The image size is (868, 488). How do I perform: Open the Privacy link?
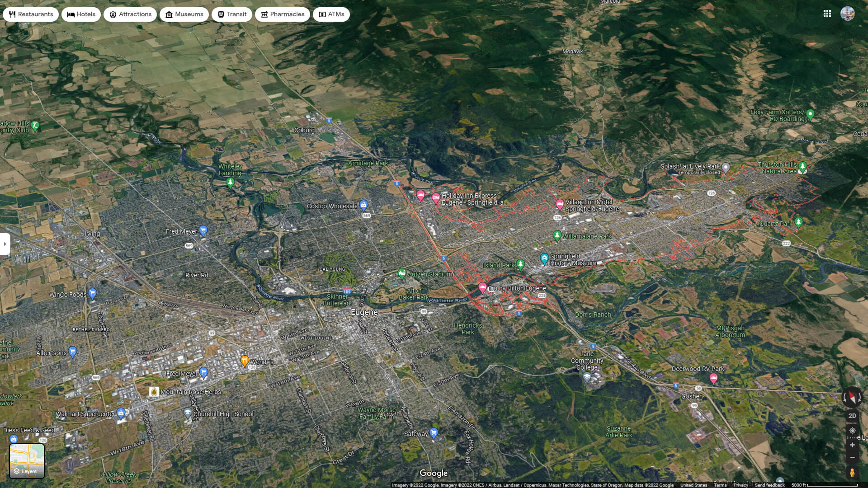[741, 485]
